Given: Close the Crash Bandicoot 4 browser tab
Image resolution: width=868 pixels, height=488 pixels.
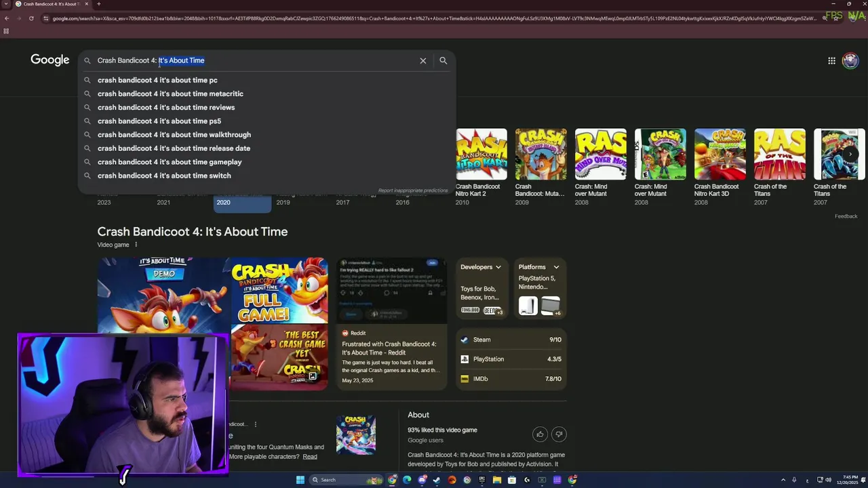Looking at the screenshot, I should (86, 4).
